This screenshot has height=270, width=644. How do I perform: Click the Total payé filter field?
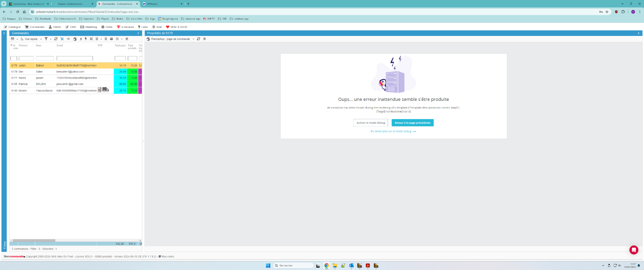(x=120, y=58)
